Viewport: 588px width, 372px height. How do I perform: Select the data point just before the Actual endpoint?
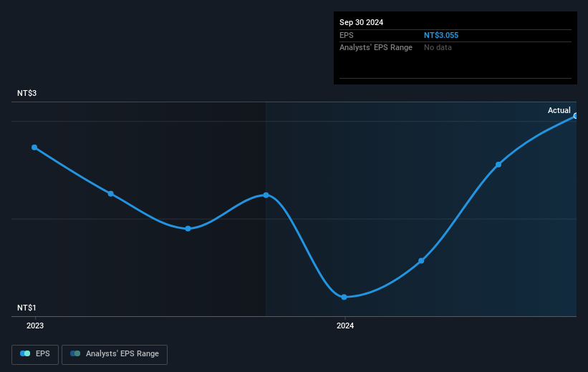tap(498, 165)
